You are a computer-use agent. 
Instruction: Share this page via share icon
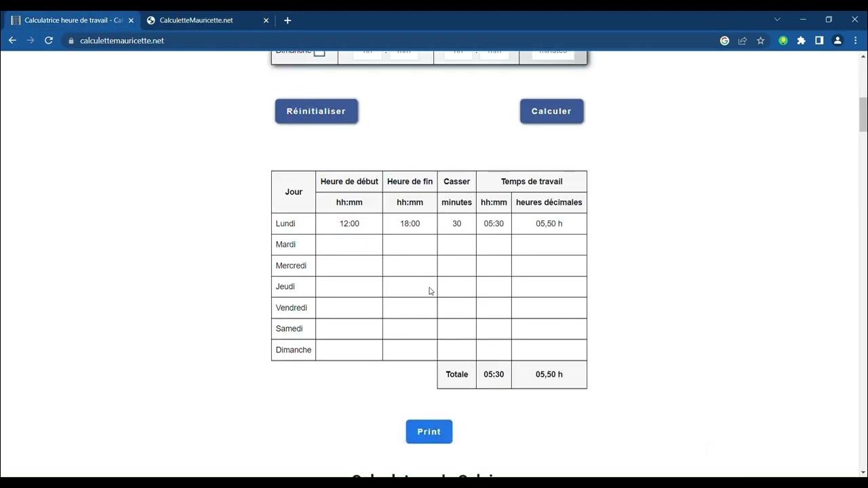coord(743,41)
